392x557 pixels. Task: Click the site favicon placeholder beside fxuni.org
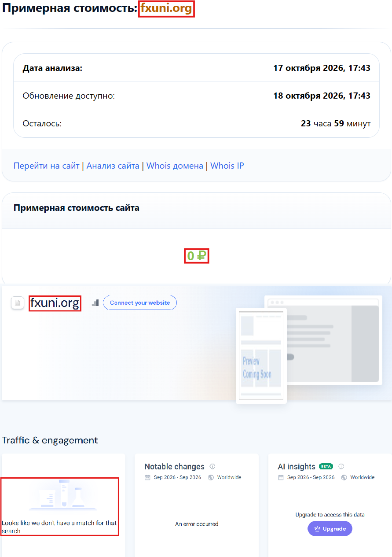click(x=18, y=303)
